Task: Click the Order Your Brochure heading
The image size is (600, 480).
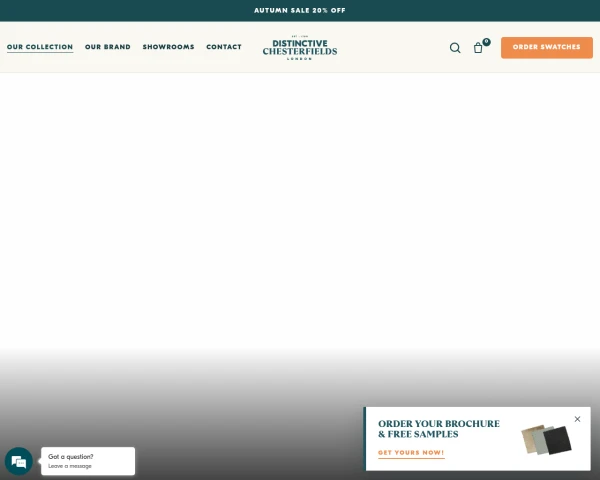Action: pos(439,429)
